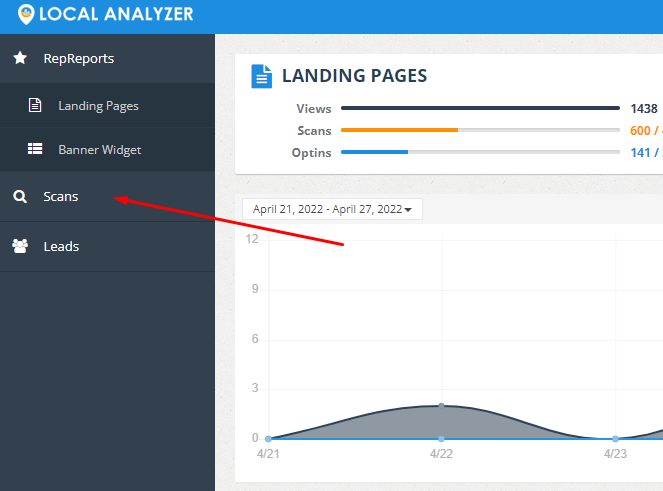Go to the Scans sidebar section
This screenshot has width=663, height=491.
(x=61, y=197)
